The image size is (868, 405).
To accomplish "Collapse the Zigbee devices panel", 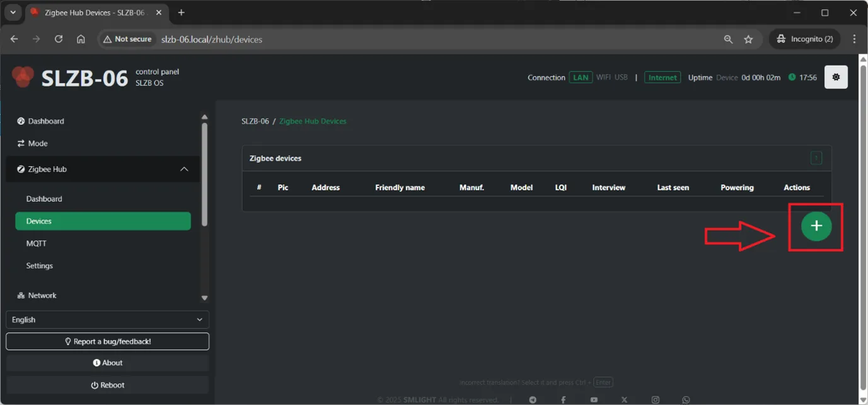I will [x=816, y=158].
